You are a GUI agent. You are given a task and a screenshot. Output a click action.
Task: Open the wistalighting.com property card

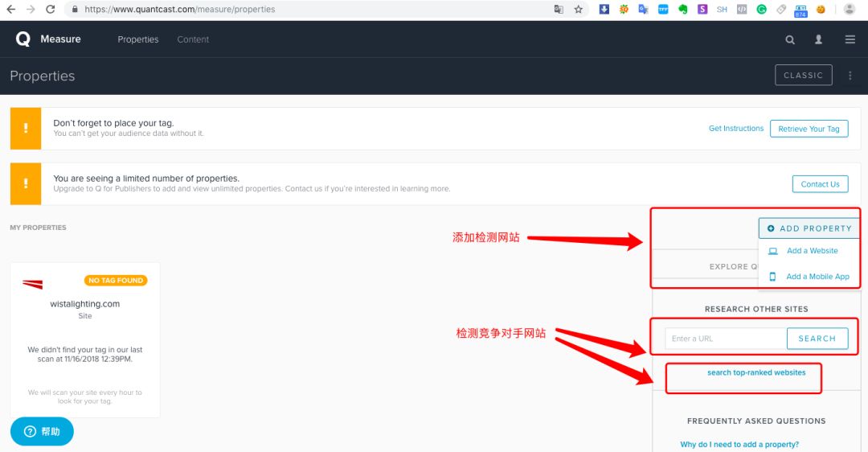click(x=85, y=304)
